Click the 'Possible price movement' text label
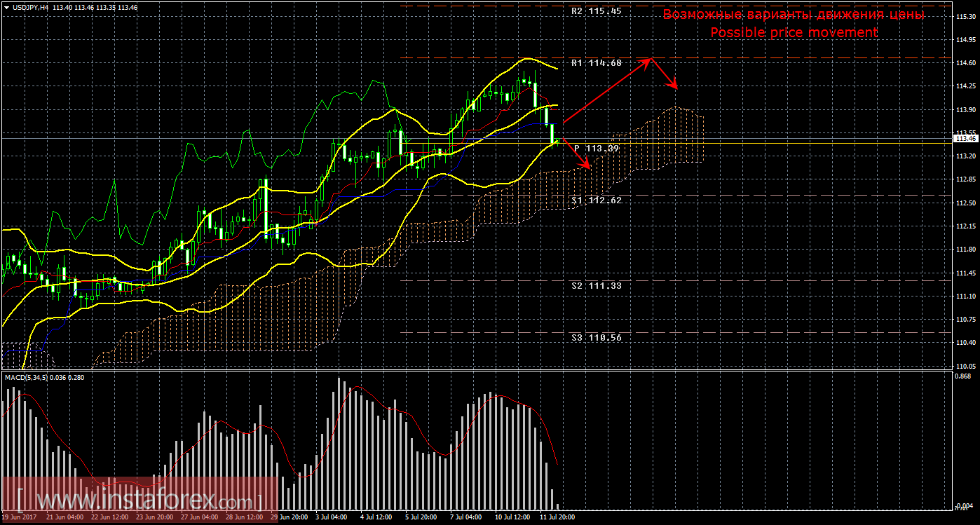The width and height of the screenshot is (980, 525). pyautogui.click(x=794, y=33)
